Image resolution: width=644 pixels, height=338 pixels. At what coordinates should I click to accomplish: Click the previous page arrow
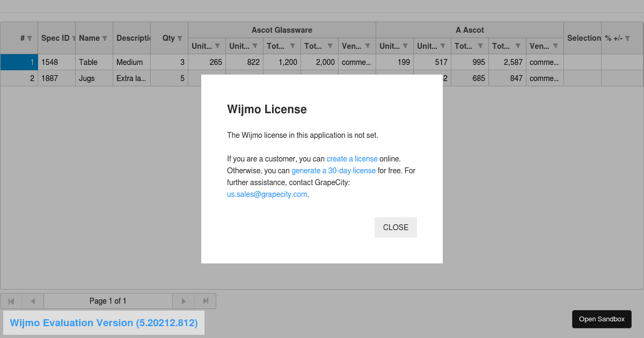coord(32,301)
